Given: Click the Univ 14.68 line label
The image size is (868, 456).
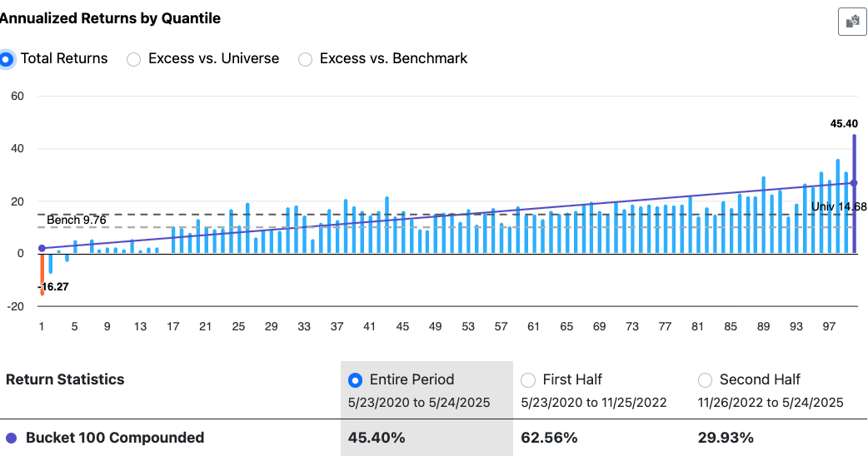Looking at the screenshot, I should [840, 206].
